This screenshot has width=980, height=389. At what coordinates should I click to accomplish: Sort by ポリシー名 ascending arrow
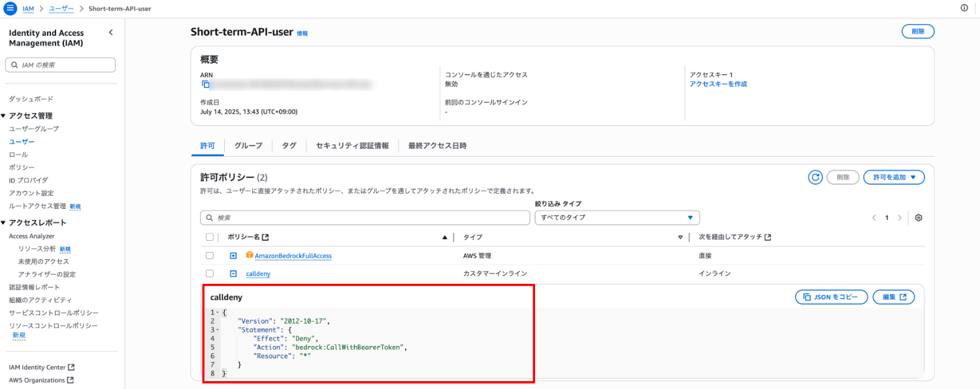pyautogui.click(x=445, y=237)
